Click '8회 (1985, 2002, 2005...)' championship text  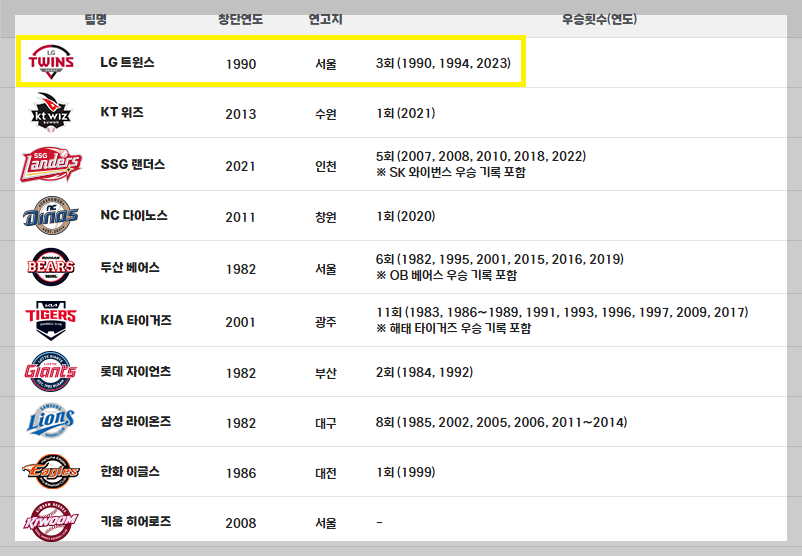501,422
